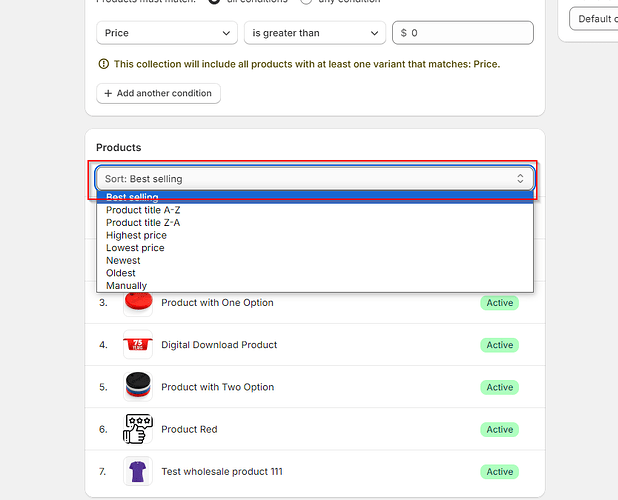This screenshot has height=500, width=618.
Task: Open the 'is greater than' operator dropdown
Action: pos(314,33)
